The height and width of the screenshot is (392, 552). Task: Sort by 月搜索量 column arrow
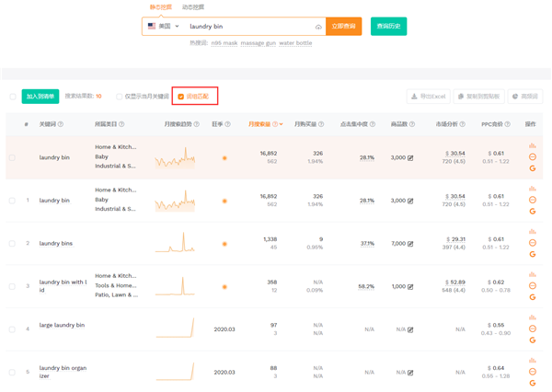(281, 124)
